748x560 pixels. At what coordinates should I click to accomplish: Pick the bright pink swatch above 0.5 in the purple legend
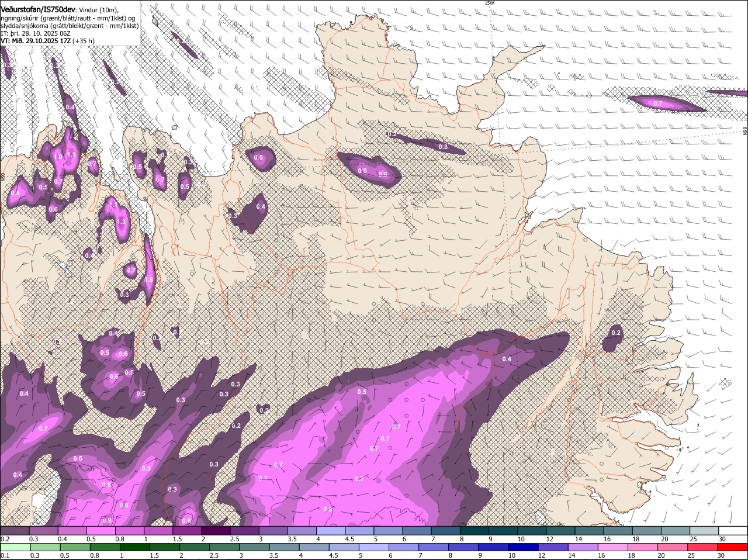[x=101, y=531]
